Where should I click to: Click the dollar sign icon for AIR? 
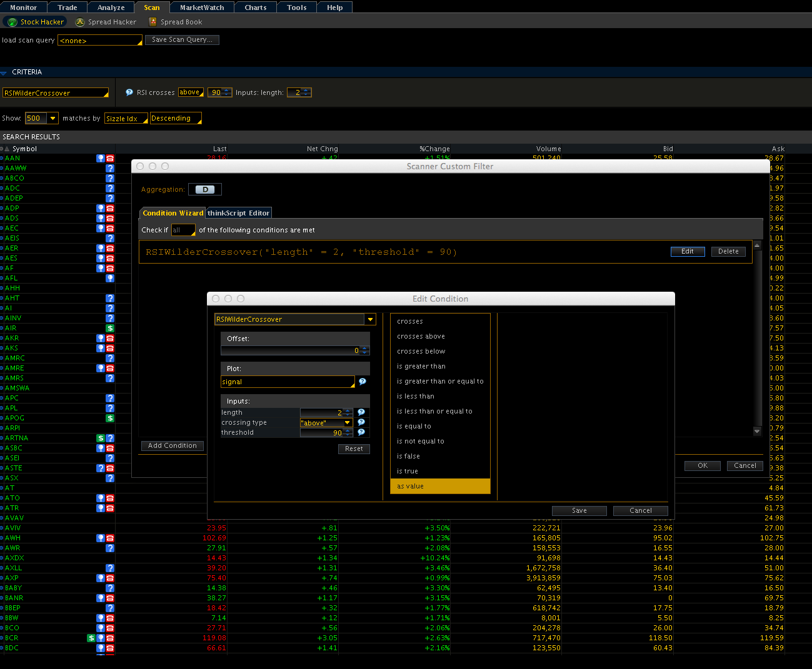(110, 329)
